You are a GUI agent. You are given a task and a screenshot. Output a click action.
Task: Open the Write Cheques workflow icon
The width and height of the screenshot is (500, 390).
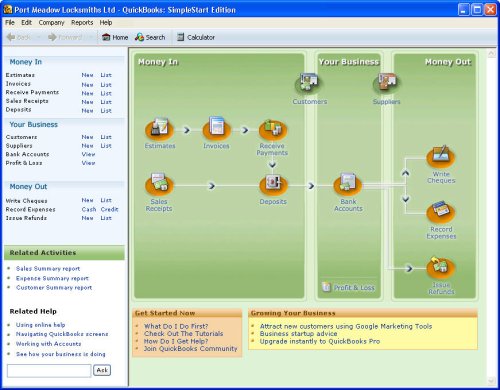coord(441,157)
